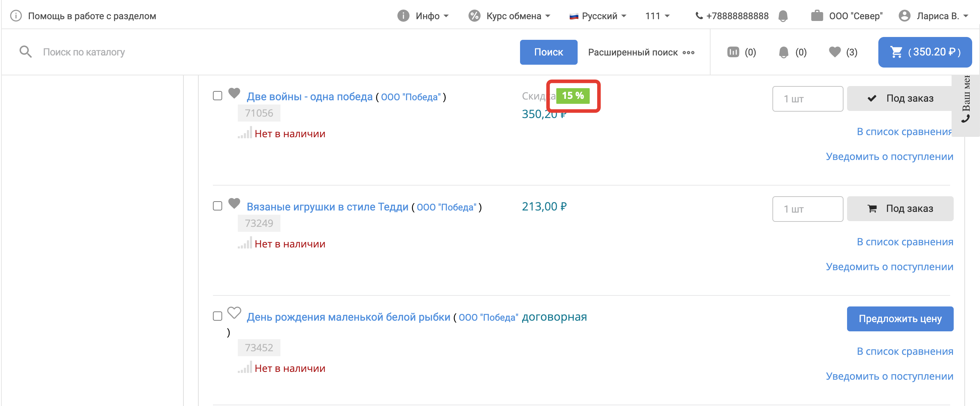Click the help info icon beside 'Помощь в работе с разделом'
The image size is (980, 406).
pos(16,16)
